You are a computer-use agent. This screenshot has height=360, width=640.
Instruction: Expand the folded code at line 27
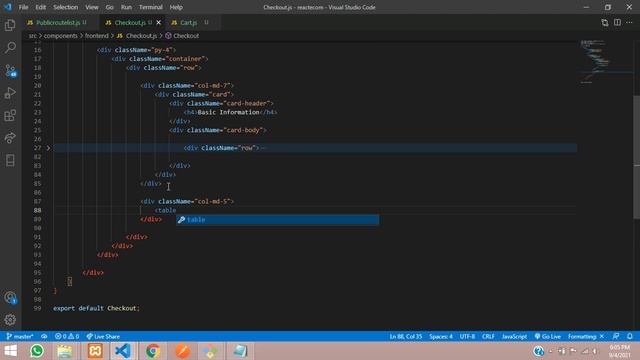[48, 148]
